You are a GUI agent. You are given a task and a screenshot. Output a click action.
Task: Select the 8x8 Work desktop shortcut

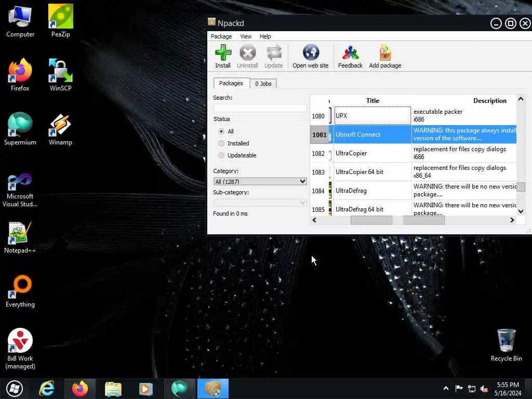tap(20, 349)
